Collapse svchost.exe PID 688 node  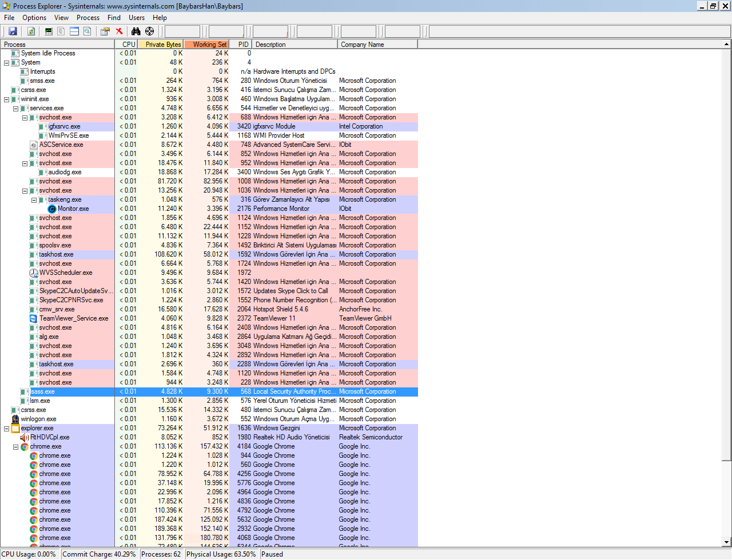[25, 118]
